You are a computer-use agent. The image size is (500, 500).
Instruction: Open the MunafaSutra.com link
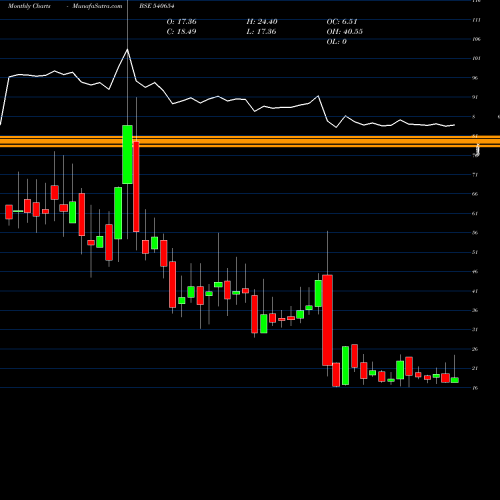click(97, 6)
